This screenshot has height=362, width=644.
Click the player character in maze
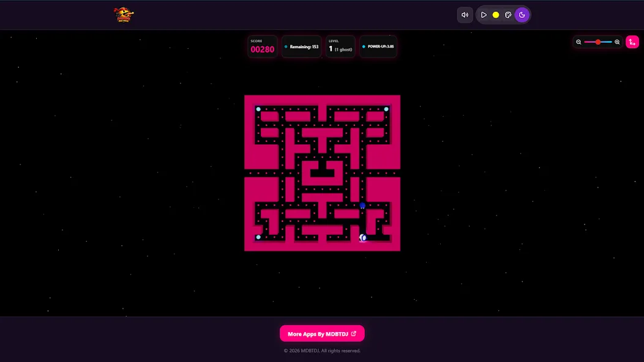[362, 238]
